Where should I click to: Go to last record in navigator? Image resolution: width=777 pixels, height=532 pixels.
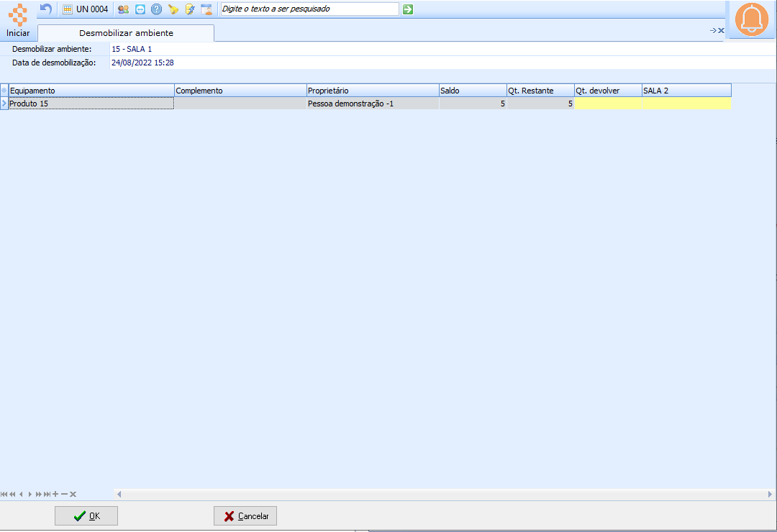[47, 495]
